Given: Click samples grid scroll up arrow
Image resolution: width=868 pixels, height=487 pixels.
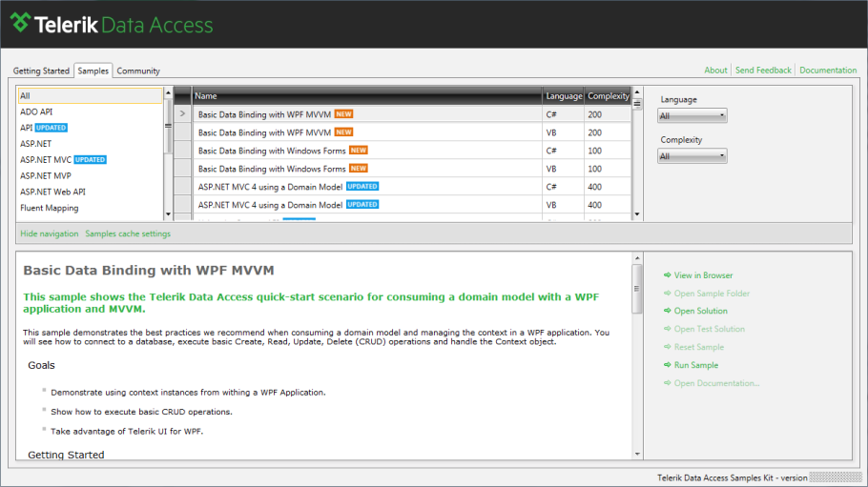Looking at the screenshot, I should coord(637,91).
